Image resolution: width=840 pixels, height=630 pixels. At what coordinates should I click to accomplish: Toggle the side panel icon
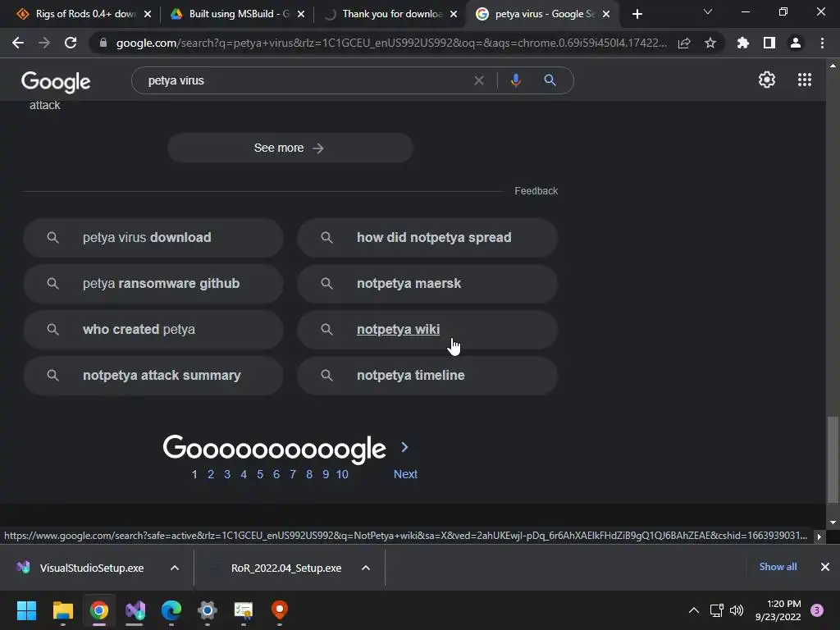(769, 43)
